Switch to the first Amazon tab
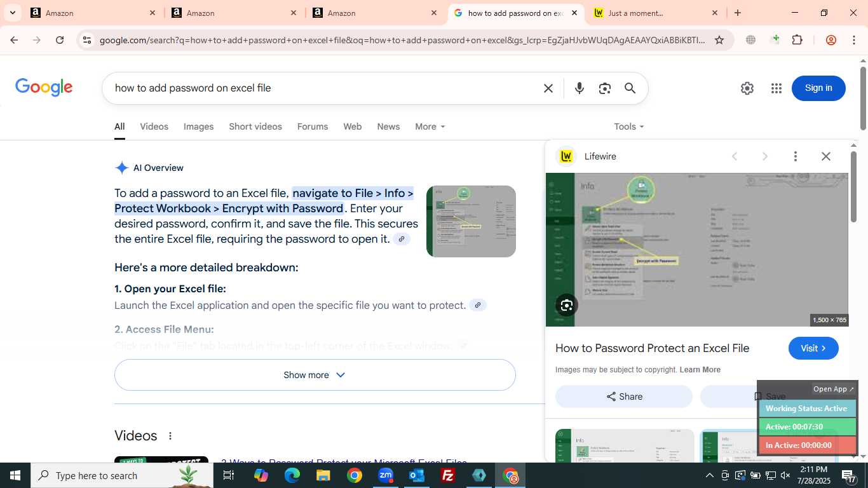Screen dimensions: 868x488 pyautogui.click(x=93, y=13)
